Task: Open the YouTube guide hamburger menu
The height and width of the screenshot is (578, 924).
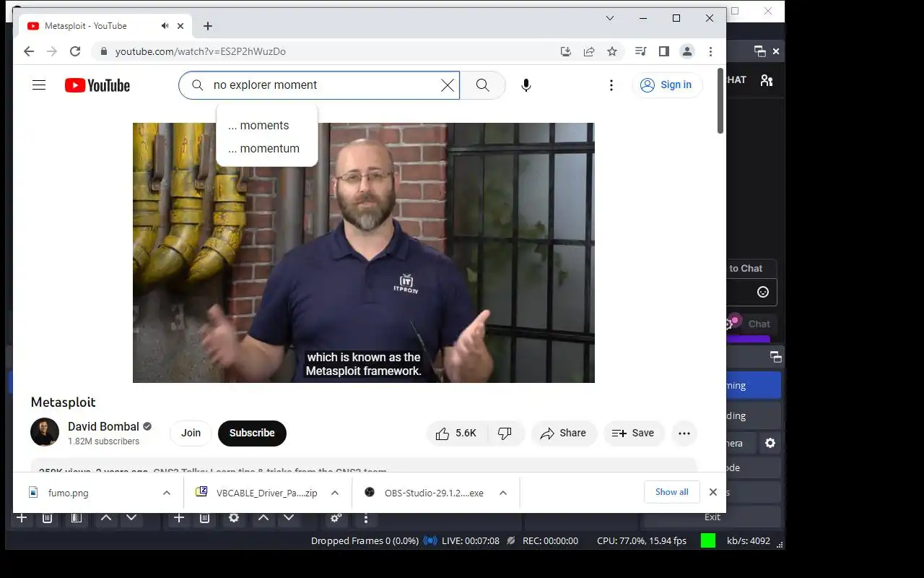Action: [x=39, y=85]
